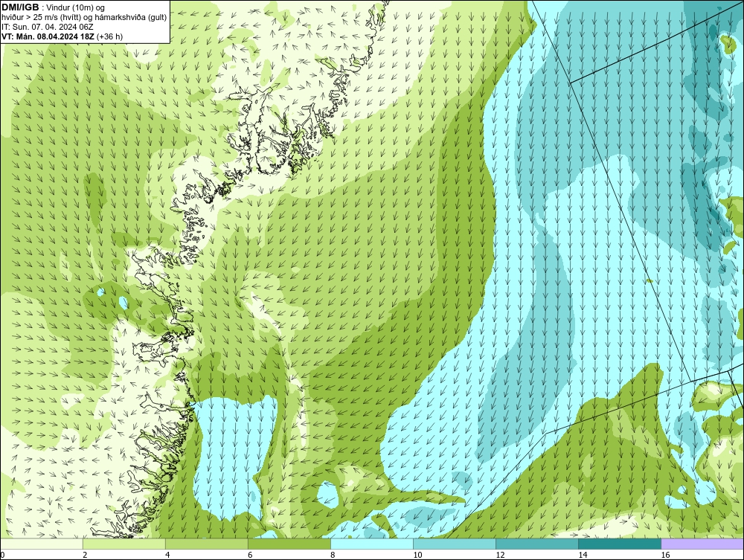Click the legend scale label '12'
This screenshot has width=744, height=560.
pyautogui.click(x=500, y=555)
